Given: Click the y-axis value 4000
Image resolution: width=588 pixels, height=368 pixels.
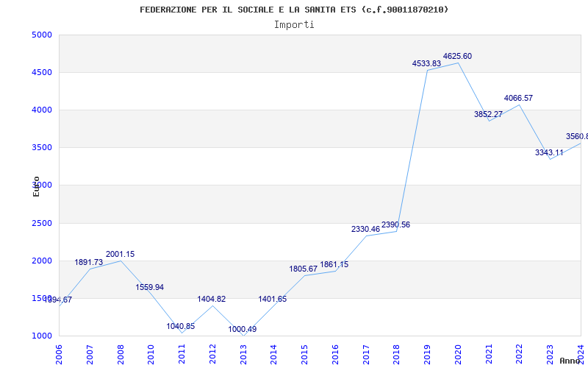Looking at the screenshot, I should point(42,110).
